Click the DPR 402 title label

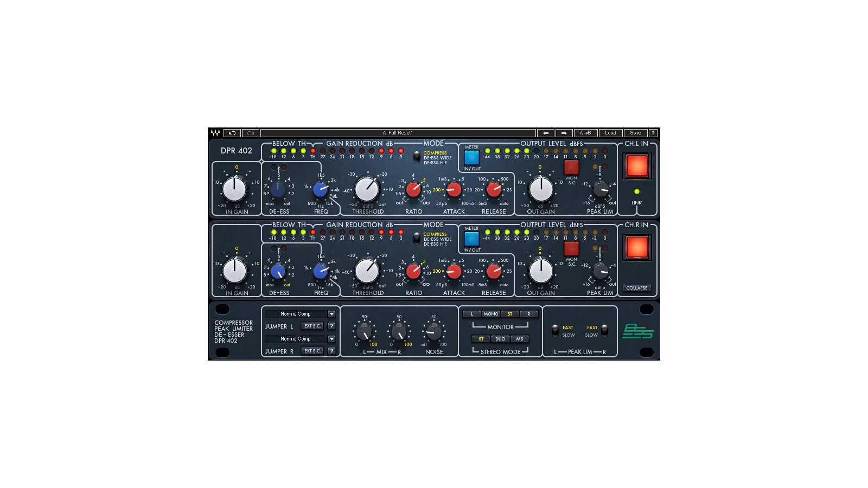(237, 151)
